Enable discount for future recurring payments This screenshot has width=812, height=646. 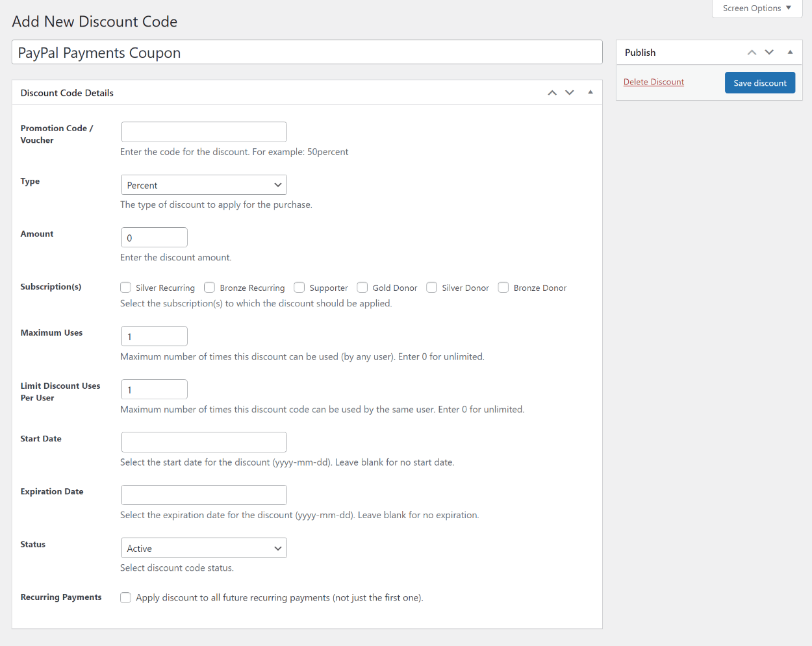point(126,598)
